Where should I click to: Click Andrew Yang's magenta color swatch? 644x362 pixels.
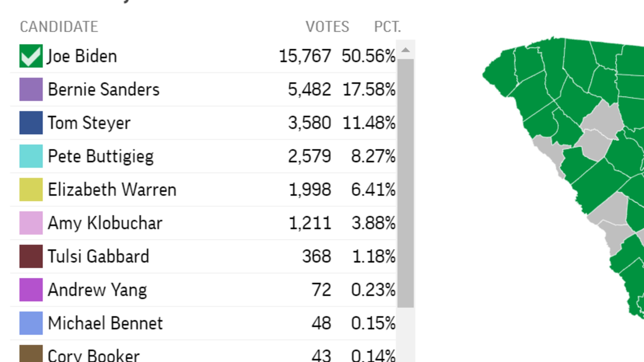coord(31,290)
